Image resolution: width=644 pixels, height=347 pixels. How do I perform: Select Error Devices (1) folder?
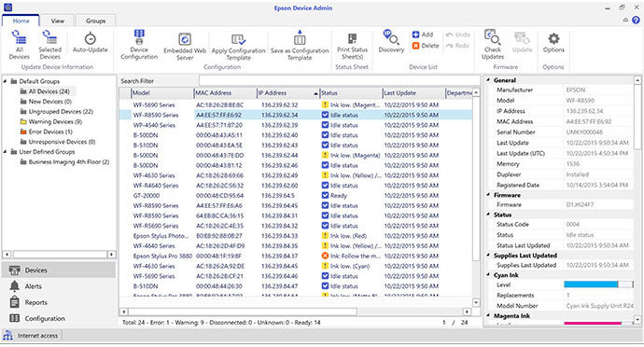(46, 132)
